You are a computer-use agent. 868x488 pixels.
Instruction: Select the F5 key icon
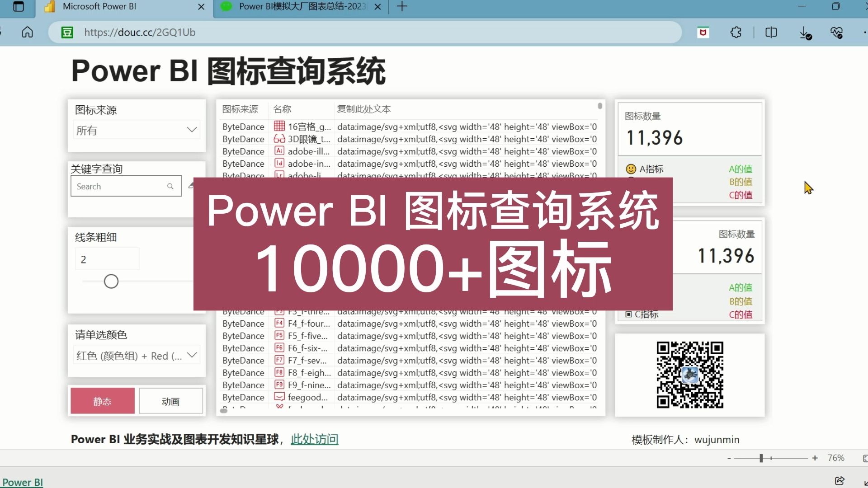coord(279,335)
